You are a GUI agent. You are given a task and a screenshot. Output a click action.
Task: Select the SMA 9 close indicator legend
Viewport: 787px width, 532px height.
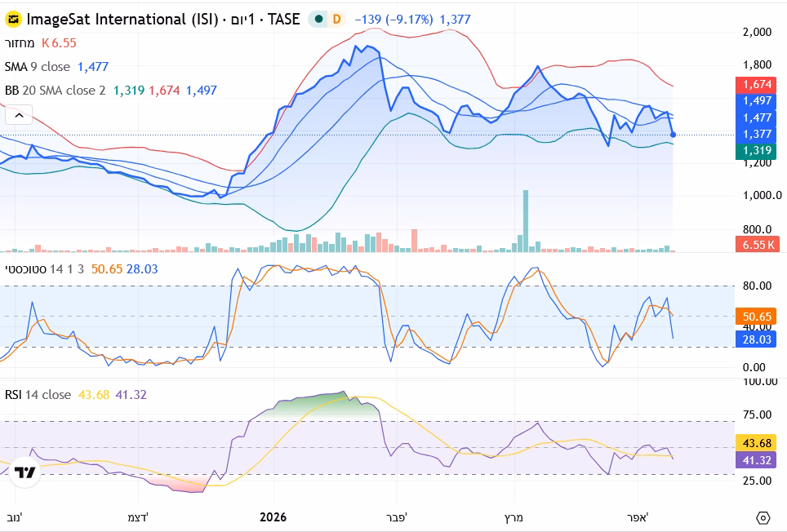(38, 67)
